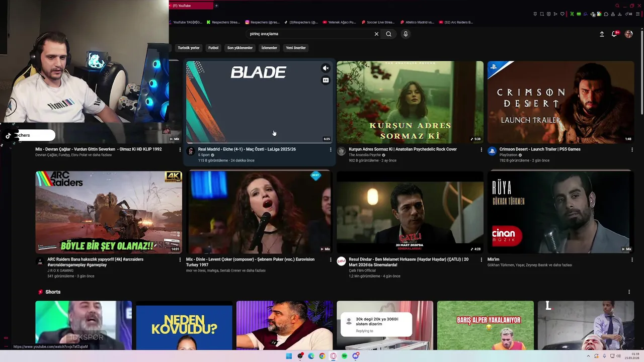This screenshot has height=362, width=644.
Task: Open Crimson Desert Launch Trailer title
Action: [x=540, y=149]
